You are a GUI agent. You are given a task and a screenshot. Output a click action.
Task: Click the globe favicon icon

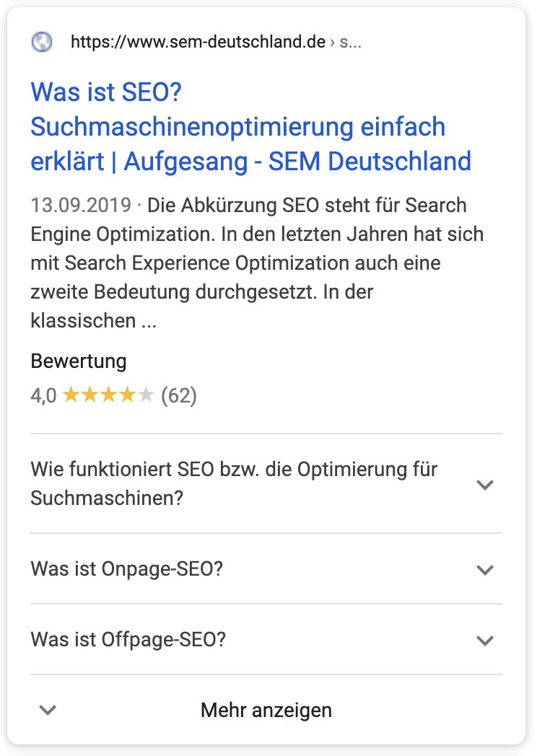42,42
